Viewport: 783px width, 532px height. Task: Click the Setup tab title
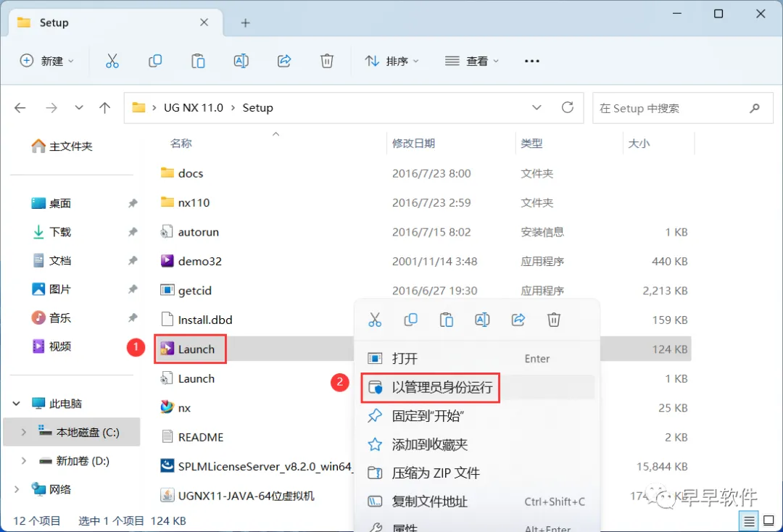click(54, 22)
